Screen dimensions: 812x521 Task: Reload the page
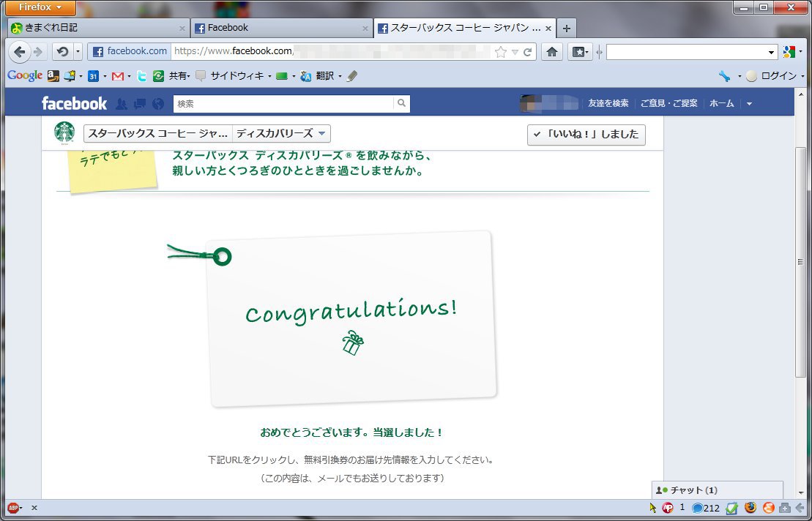528,52
